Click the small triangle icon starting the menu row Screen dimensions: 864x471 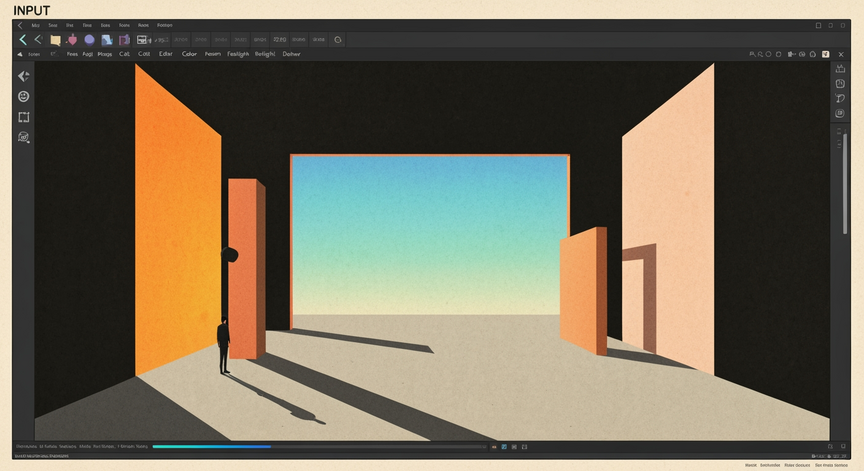click(x=20, y=55)
